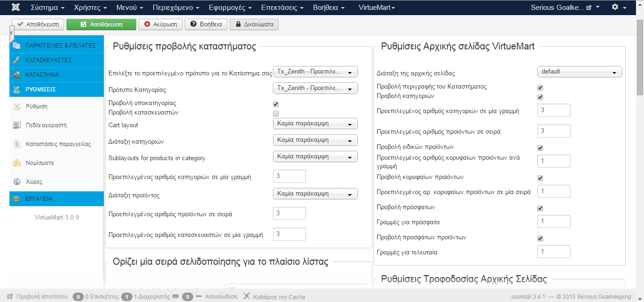Uncheck Προβολή κατηγοριών on the home page settings

click(x=540, y=97)
